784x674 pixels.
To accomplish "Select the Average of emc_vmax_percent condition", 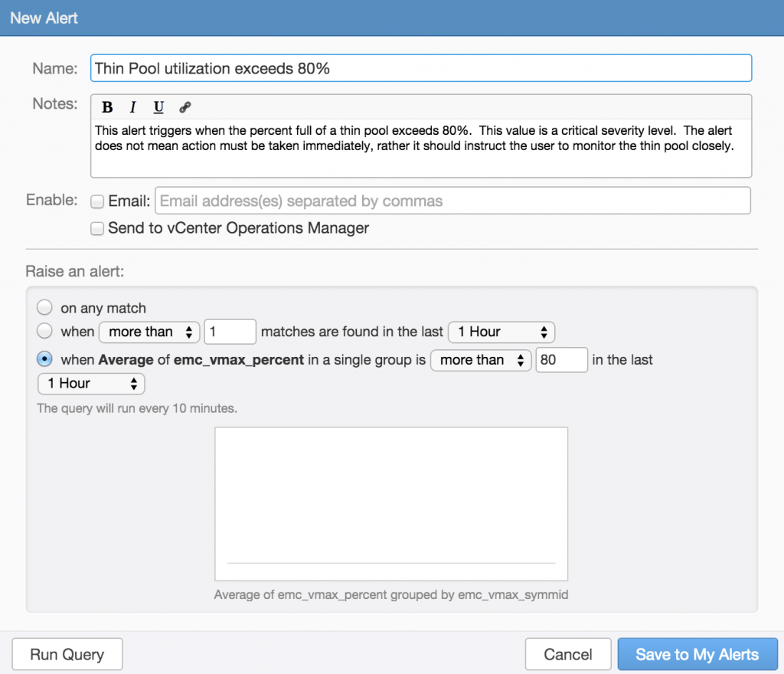I will (x=44, y=360).
